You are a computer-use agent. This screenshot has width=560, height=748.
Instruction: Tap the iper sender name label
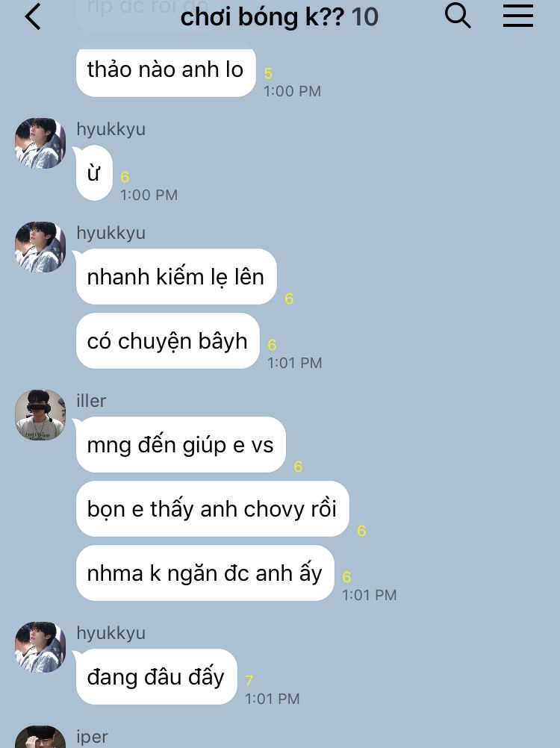point(92,737)
